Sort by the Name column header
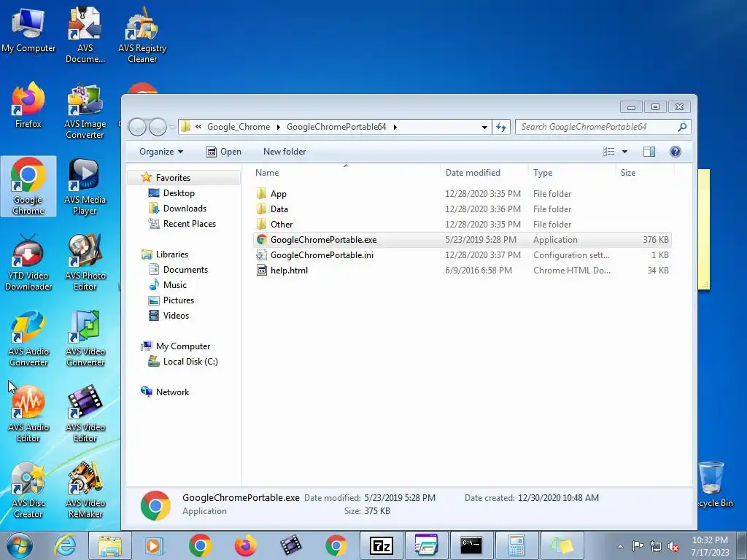747x560 pixels. click(x=346, y=173)
